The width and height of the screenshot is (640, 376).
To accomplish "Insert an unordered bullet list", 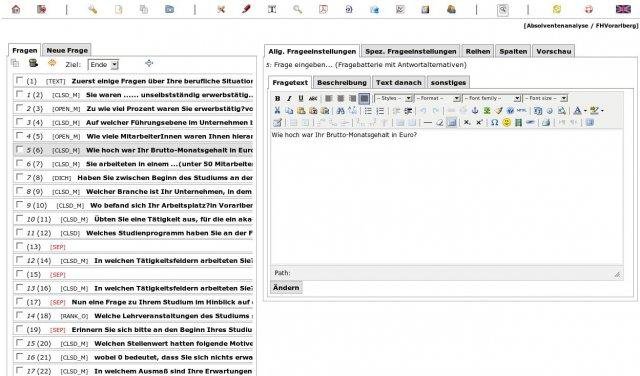I will tap(368, 110).
